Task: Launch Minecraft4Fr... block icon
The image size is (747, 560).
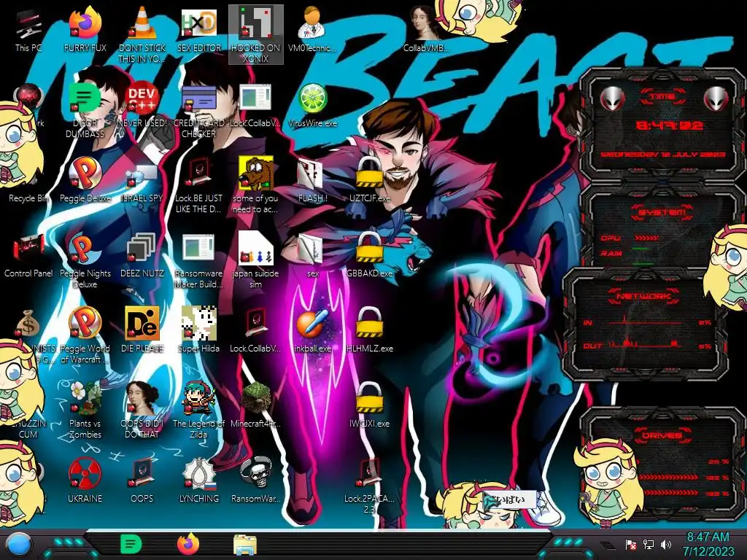Action: click(256, 405)
